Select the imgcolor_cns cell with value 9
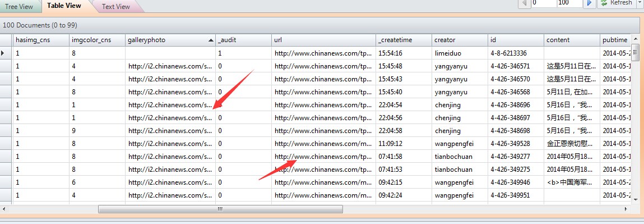 (97, 131)
